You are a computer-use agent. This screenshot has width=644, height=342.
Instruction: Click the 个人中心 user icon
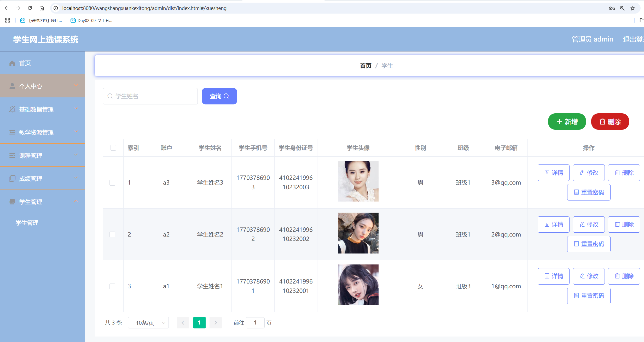[x=12, y=86]
